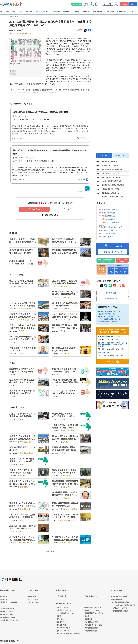The image size is (138, 644).
Task: Click 神戸新聞SNS一覧 button
Action: (112, 298)
